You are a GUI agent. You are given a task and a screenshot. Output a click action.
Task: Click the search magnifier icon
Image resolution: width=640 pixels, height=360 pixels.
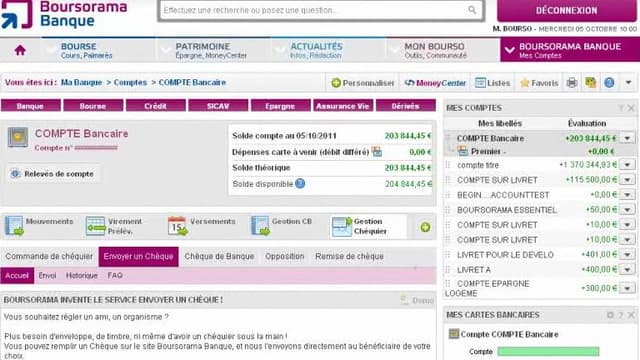472,10
